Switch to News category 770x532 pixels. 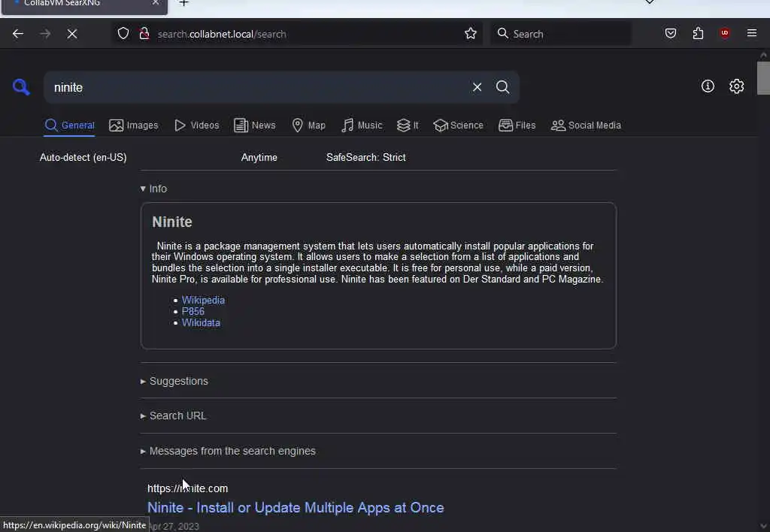click(254, 125)
